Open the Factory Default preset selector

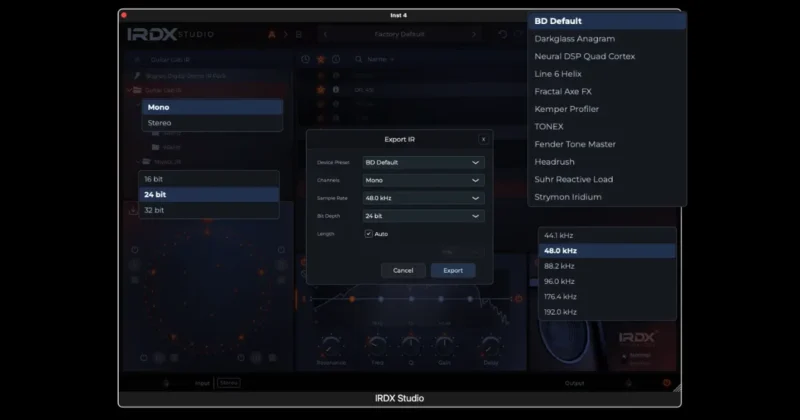[399, 34]
